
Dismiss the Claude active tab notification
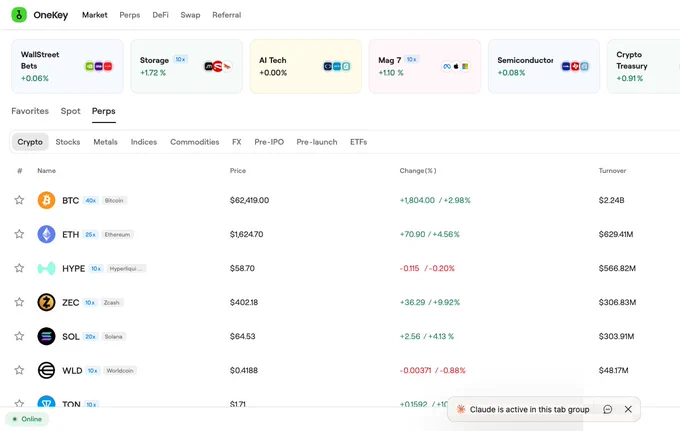628,409
